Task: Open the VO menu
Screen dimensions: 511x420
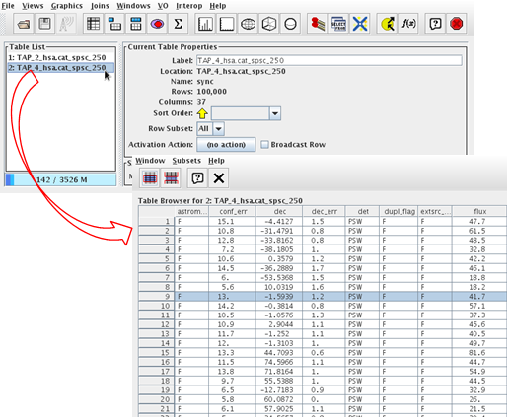Action: pyautogui.click(x=163, y=6)
